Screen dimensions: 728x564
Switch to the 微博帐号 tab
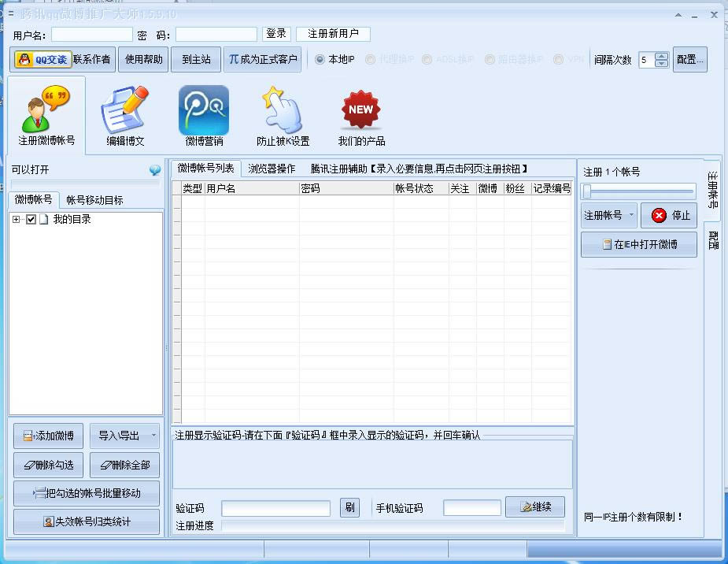(x=33, y=200)
